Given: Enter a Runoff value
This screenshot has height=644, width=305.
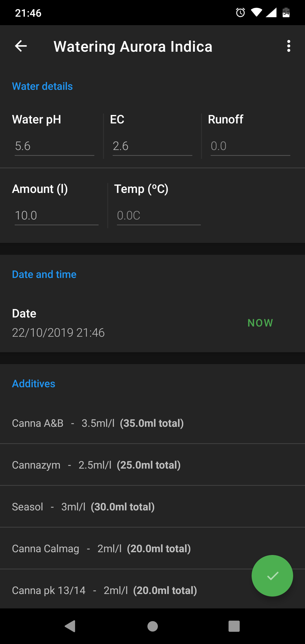Looking at the screenshot, I should [250, 146].
